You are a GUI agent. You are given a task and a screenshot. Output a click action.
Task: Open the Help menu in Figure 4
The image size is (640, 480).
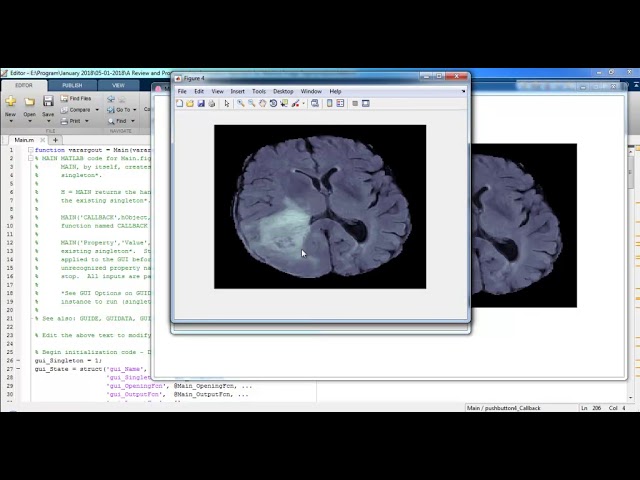click(335, 91)
